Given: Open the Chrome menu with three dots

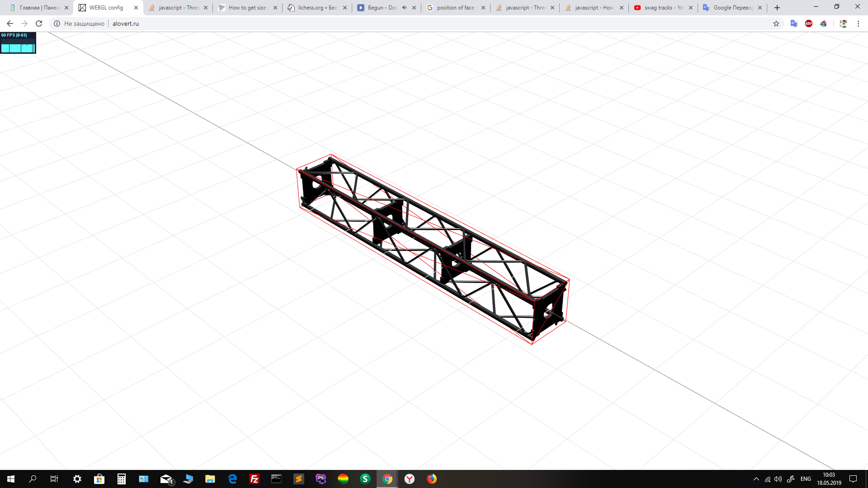Looking at the screenshot, I should click(858, 23).
